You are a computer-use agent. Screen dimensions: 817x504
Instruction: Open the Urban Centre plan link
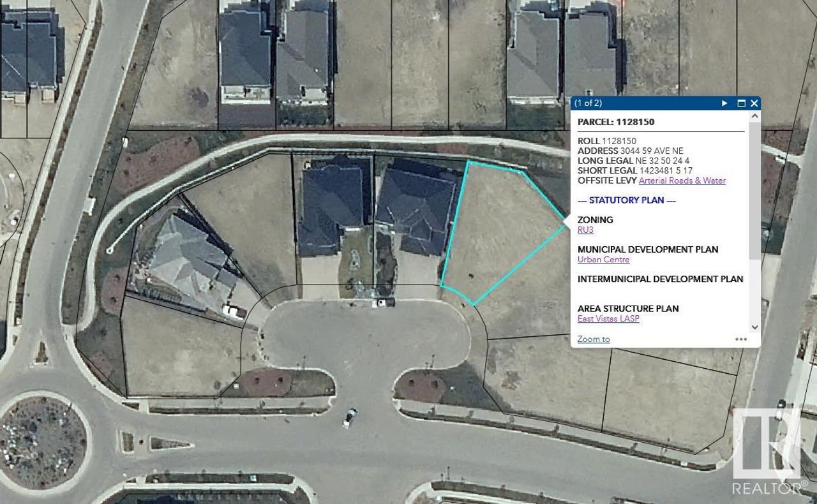tap(603, 260)
